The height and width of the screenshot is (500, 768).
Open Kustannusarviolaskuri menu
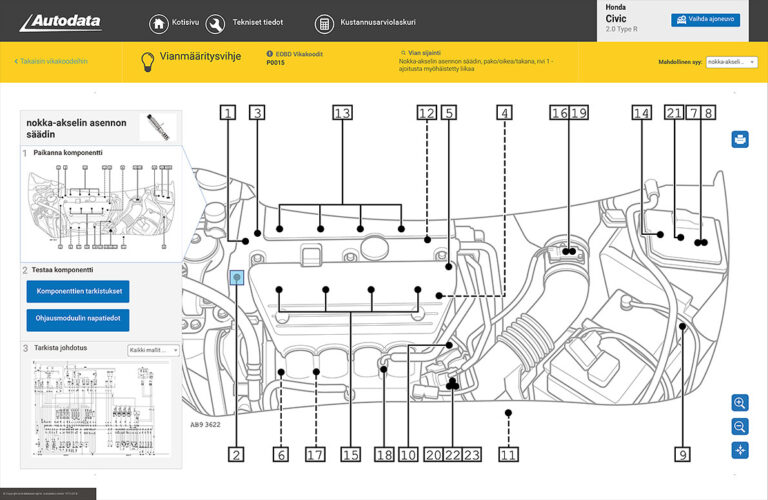378,22
